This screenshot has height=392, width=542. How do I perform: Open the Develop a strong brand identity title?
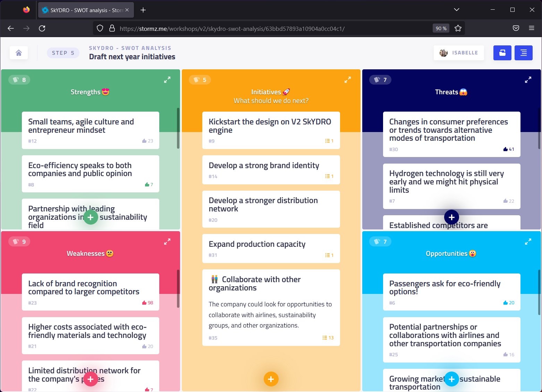click(264, 165)
